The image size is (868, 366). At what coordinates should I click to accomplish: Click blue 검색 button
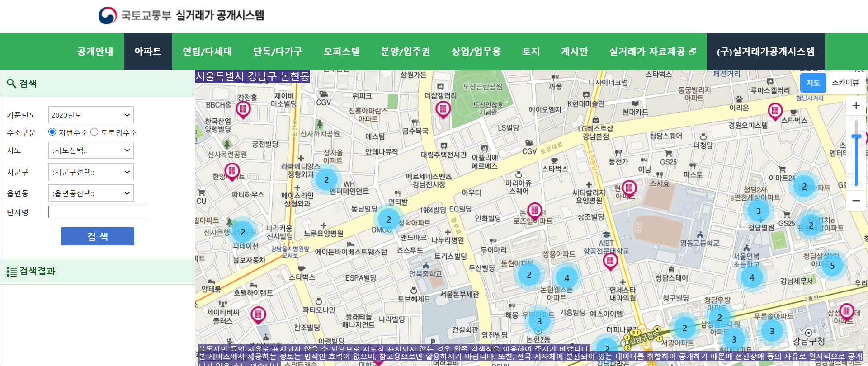[x=98, y=236]
